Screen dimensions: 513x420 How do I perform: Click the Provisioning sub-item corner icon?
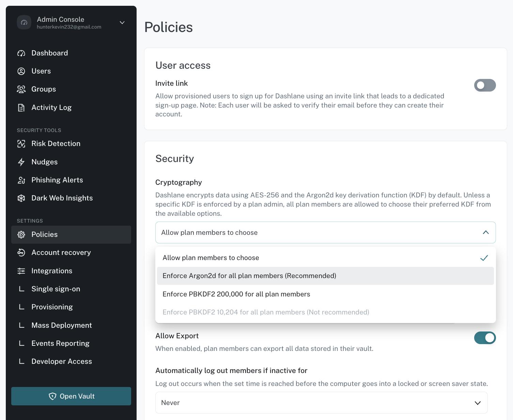pos(21,307)
